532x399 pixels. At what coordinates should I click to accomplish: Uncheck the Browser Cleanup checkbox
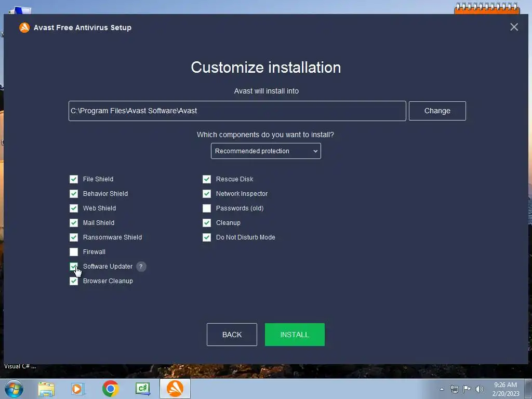point(74,281)
